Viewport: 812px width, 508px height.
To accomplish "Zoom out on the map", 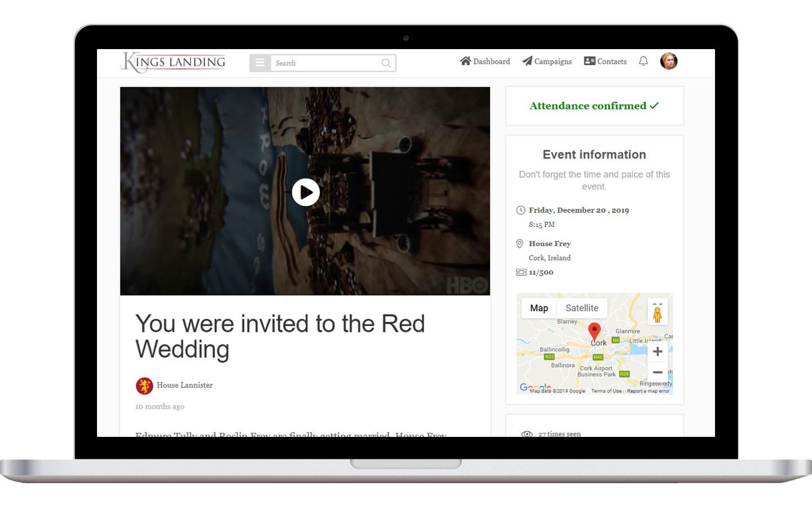I will (657, 372).
